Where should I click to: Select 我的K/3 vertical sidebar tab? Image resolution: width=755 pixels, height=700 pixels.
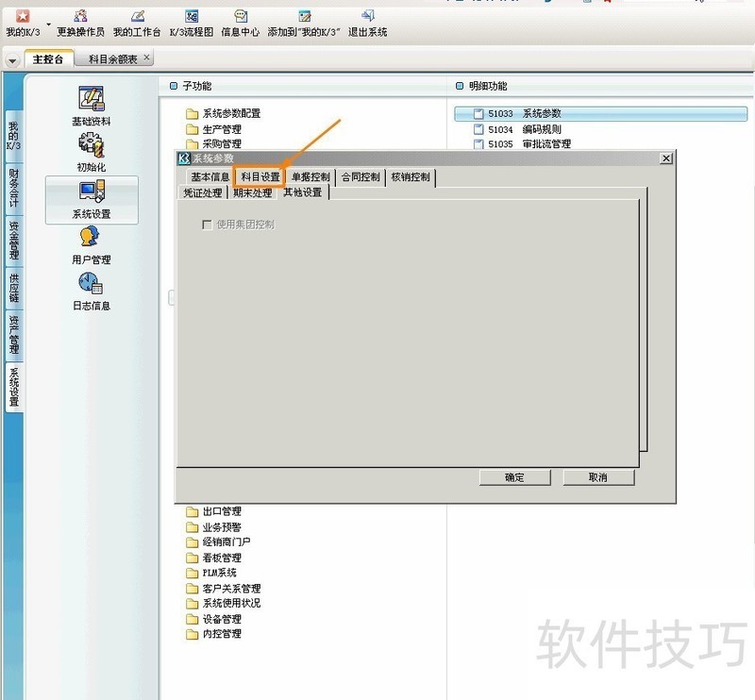(x=13, y=136)
